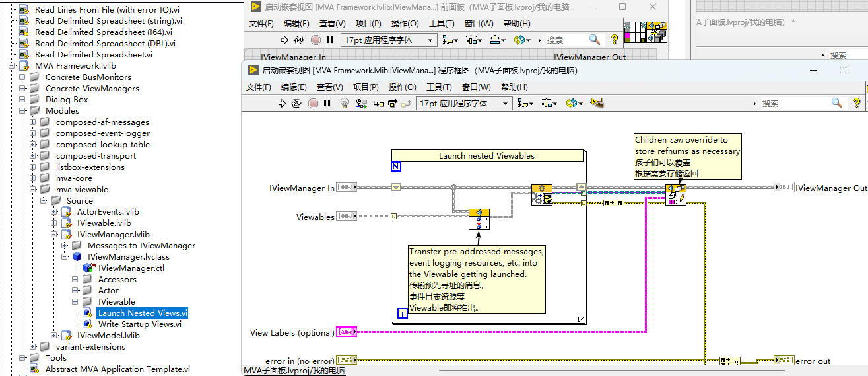
Task: Click the Step Out debugging icon
Action: pos(407,103)
